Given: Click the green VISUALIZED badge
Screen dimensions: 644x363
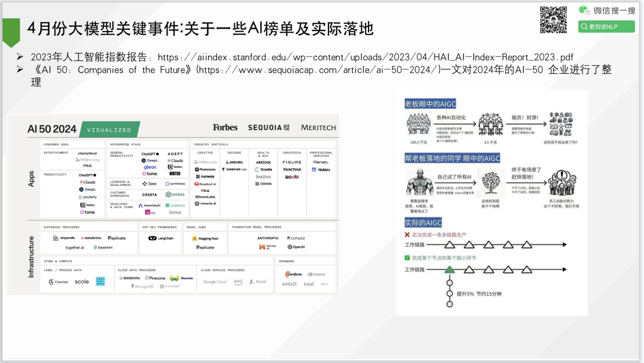Looking at the screenshot, I should 109,130.
